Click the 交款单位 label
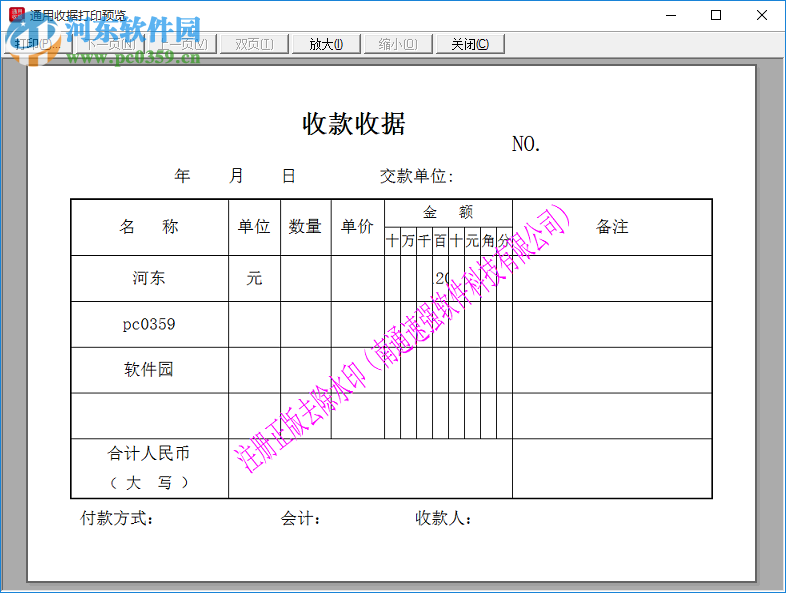 pyautogui.click(x=416, y=176)
